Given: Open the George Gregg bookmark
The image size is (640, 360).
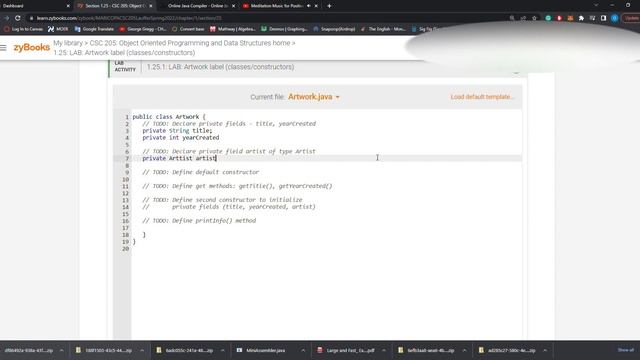Looking at the screenshot, I should point(143,29).
